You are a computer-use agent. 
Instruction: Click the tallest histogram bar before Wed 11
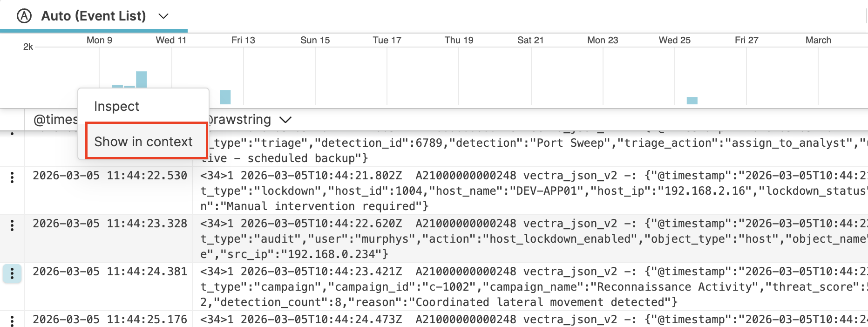[142, 80]
